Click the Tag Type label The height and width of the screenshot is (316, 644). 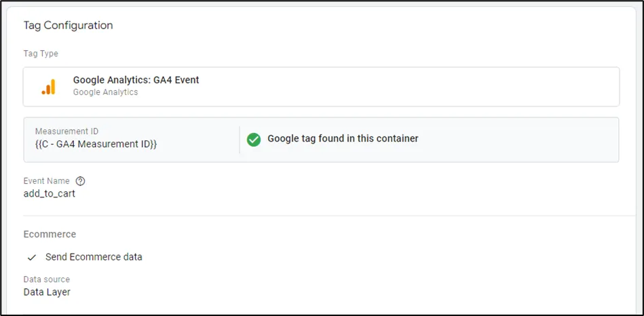41,54
